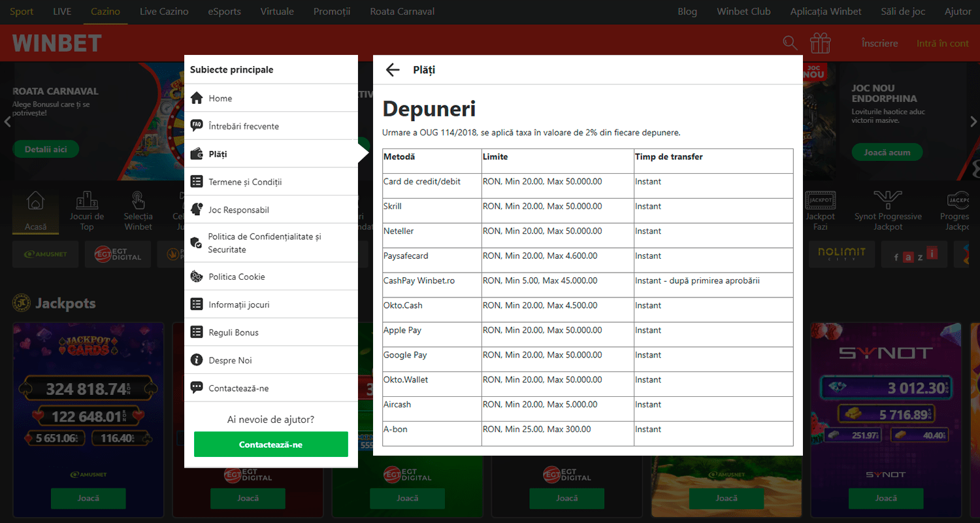
Task: Click the Home house icon in help menu
Action: point(197,98)
